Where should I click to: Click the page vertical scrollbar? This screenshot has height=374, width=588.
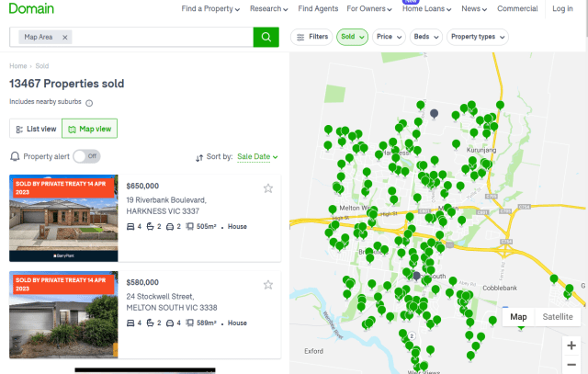tap(586, 18)
